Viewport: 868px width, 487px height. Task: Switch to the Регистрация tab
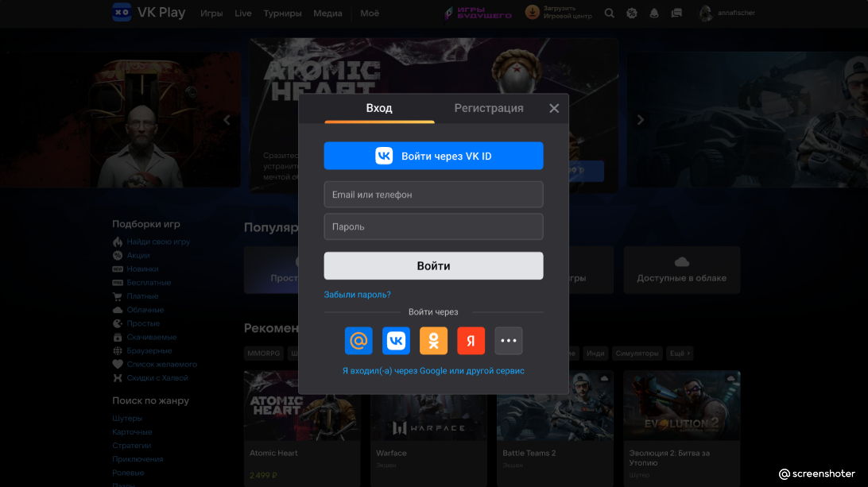tap(489, 109)
